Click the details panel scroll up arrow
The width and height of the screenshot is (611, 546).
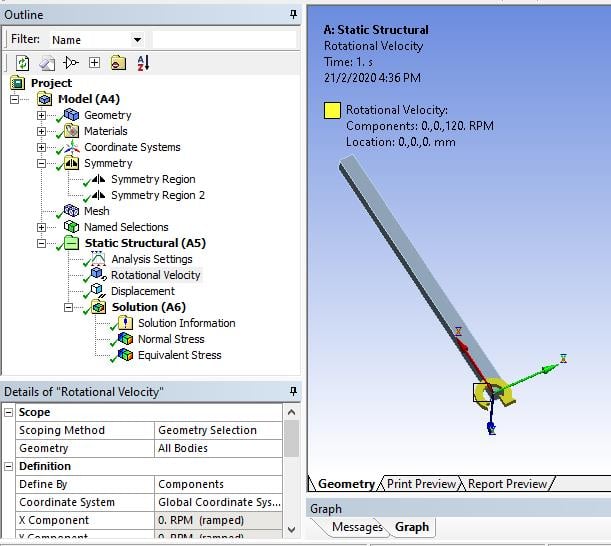(291, 412)
